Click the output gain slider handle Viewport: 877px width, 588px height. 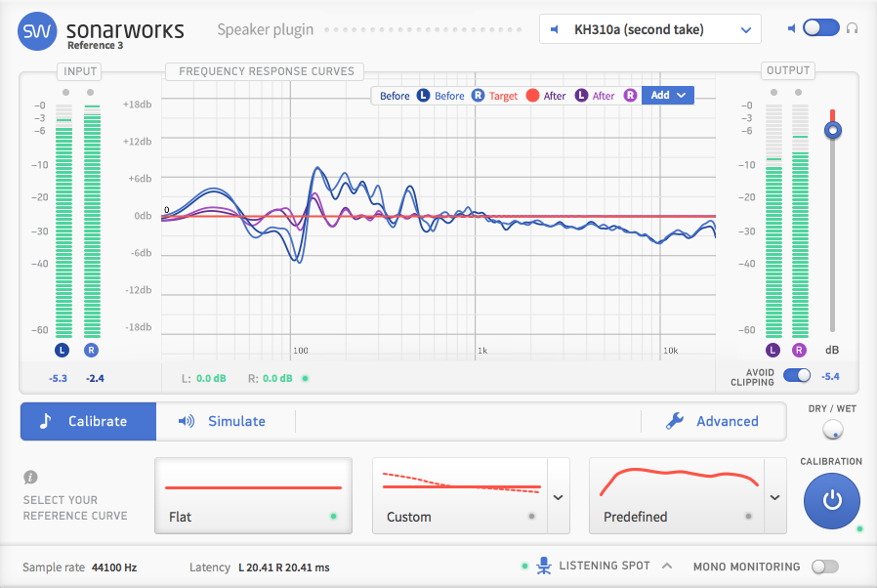[x=833, y=130]
